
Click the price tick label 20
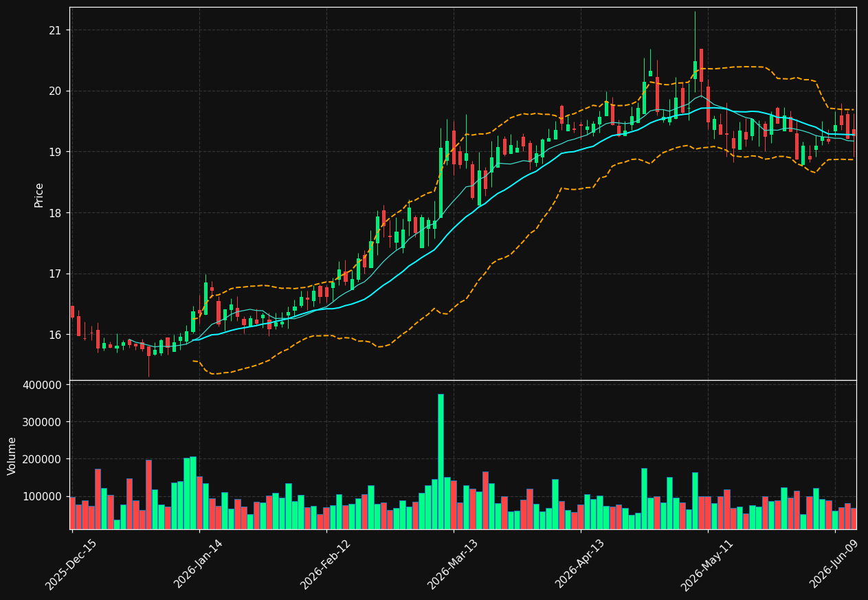click(x=55, y=91)
